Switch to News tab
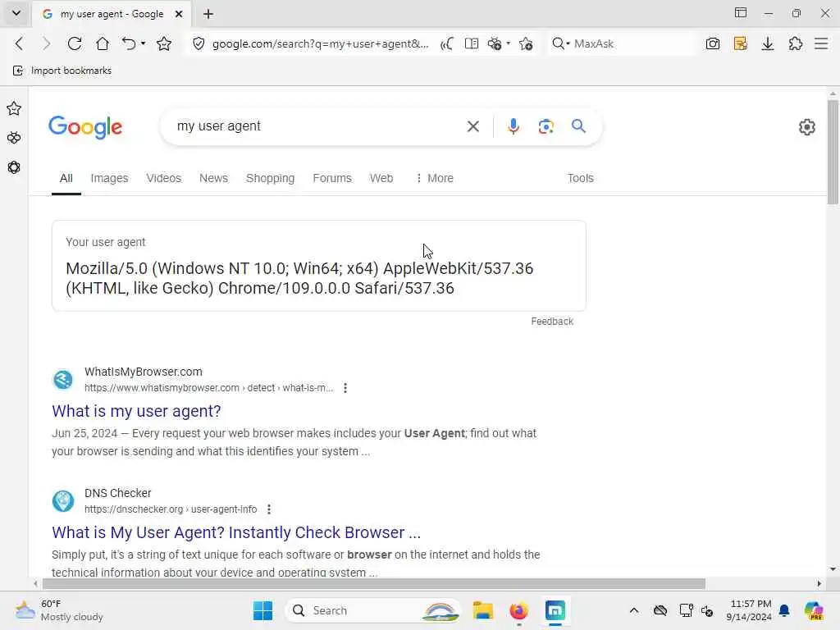Viewport: 840px width, 630px height. [x=213, y=178]
